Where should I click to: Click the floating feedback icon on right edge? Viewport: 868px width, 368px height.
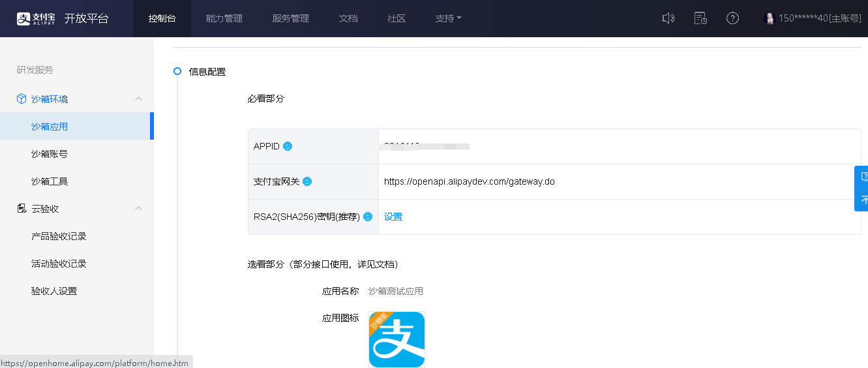tap(863, 177)
